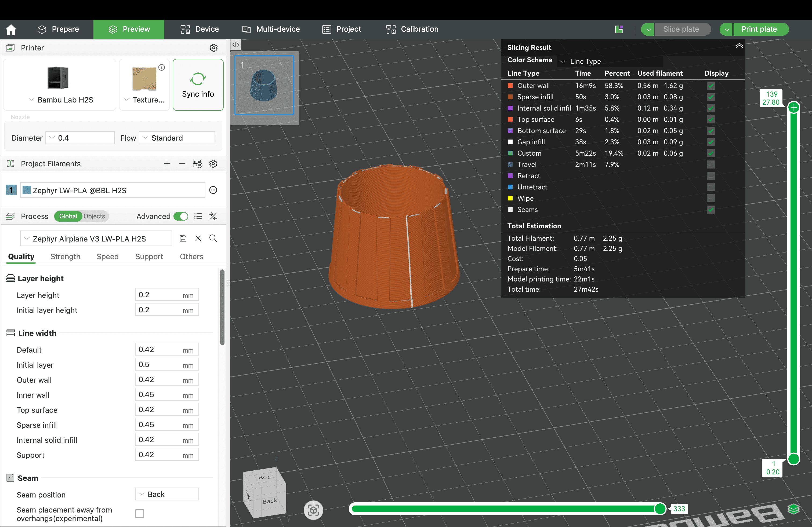Toggle the Advanced process settings switch
Screen dimensions: 812x527
181,216
